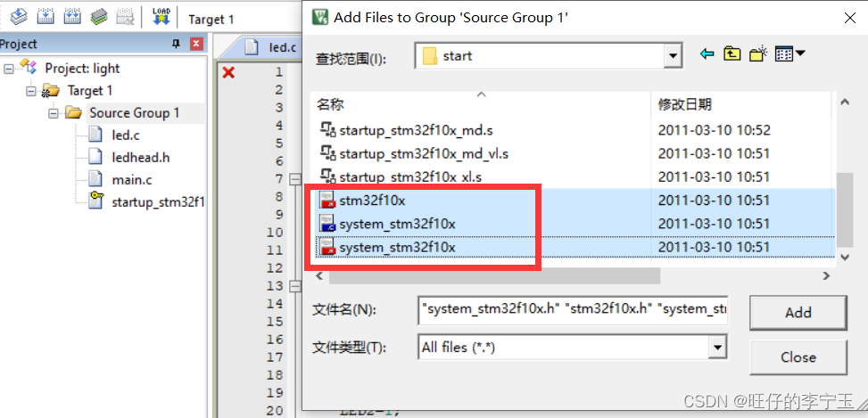The height and width of the screenshot is (418, 868).
Task: Pin the Project panel with the pushpin icon
Action: coord(177,44)
